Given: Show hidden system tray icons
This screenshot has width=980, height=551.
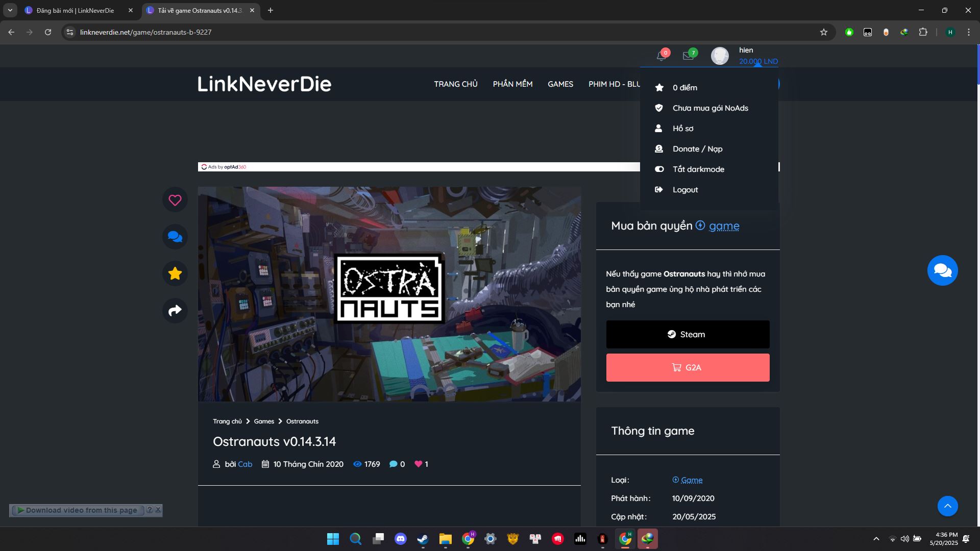Looking at the screenshot, I should tap(876, 539).
